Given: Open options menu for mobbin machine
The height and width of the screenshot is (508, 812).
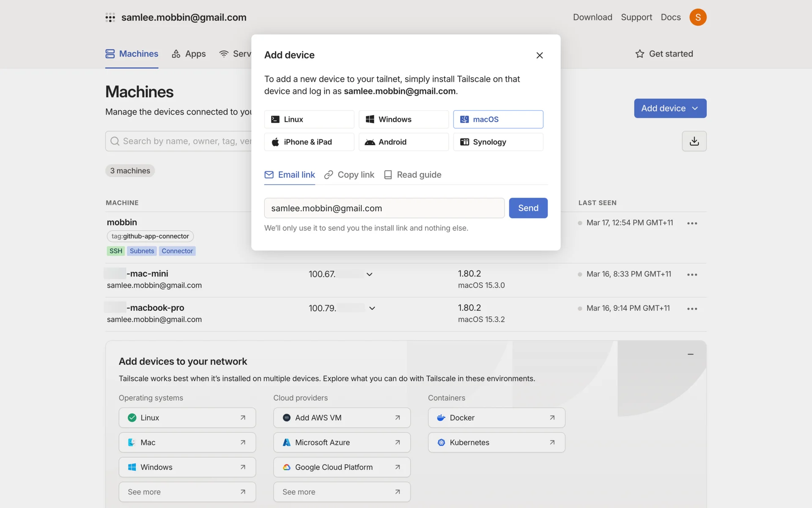Looking at the screenshot, I should coord(692,223).
